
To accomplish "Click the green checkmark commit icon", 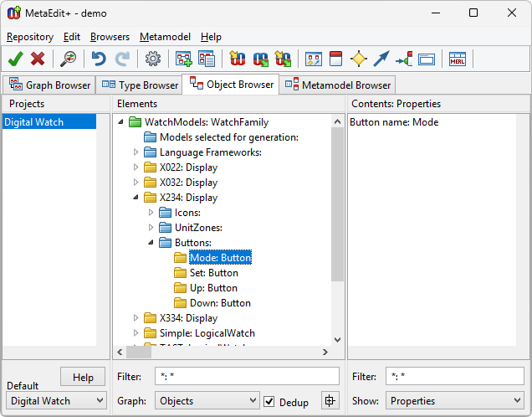I will (x=15, y=59).
